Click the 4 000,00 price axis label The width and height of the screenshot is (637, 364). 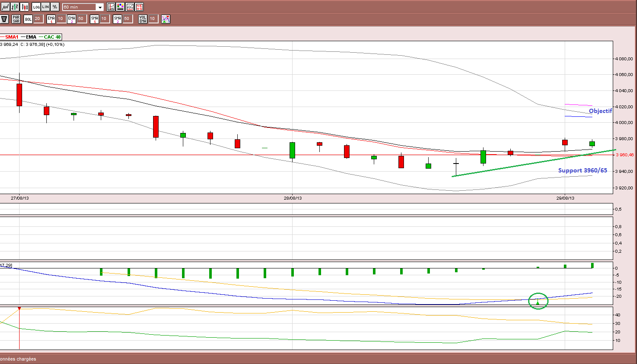tap(625, 123)
